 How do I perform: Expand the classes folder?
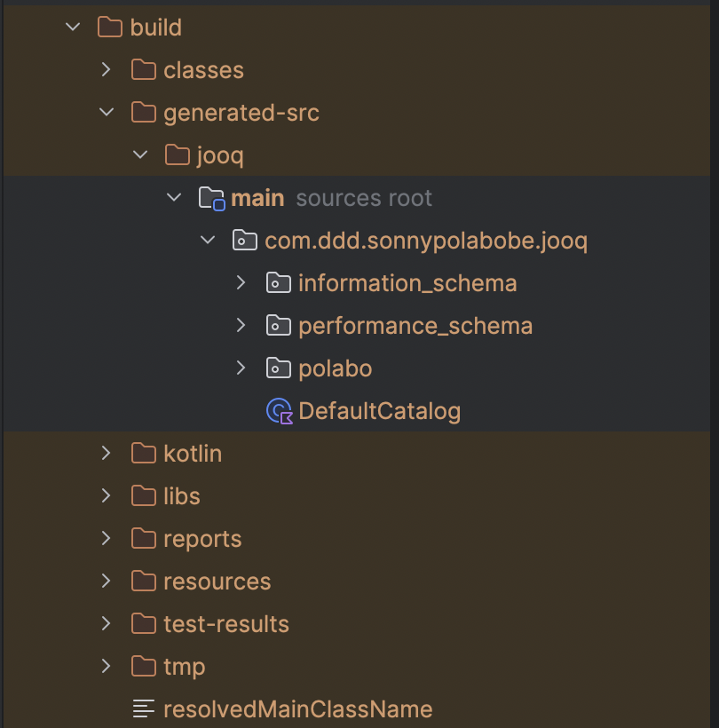pyautogui.click(x=106, y=69)
